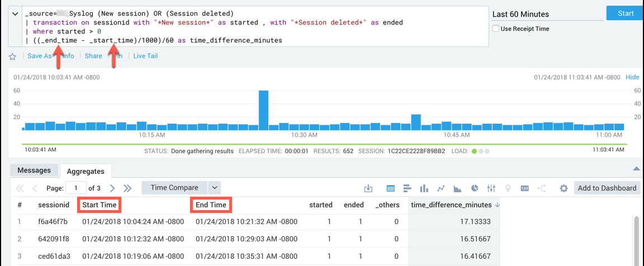644x266 pixels.
Task: Open the Live Tail link
Action: tap(145, 56)
